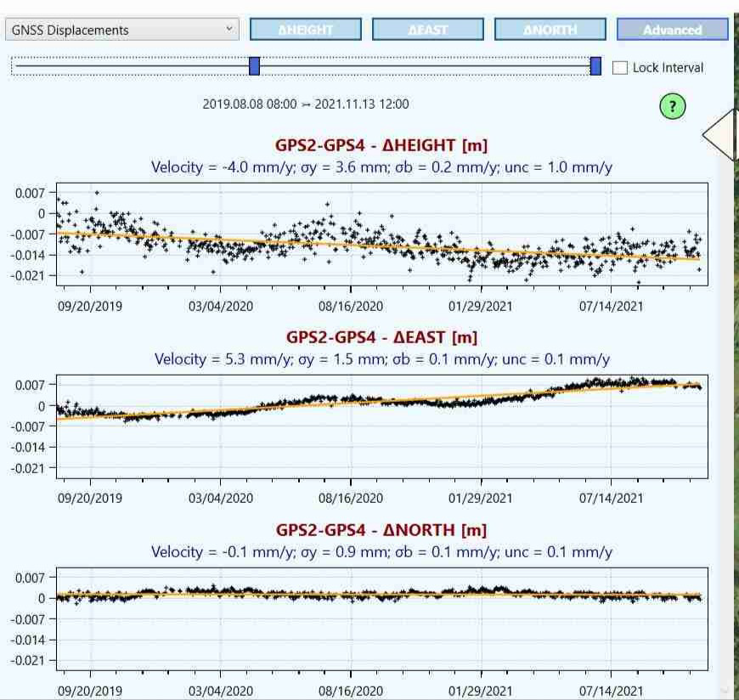Click the Velocity = 5.3 mm/y stats line
The width and height of the screenshot is (739, 700).
tap(382, 359)
